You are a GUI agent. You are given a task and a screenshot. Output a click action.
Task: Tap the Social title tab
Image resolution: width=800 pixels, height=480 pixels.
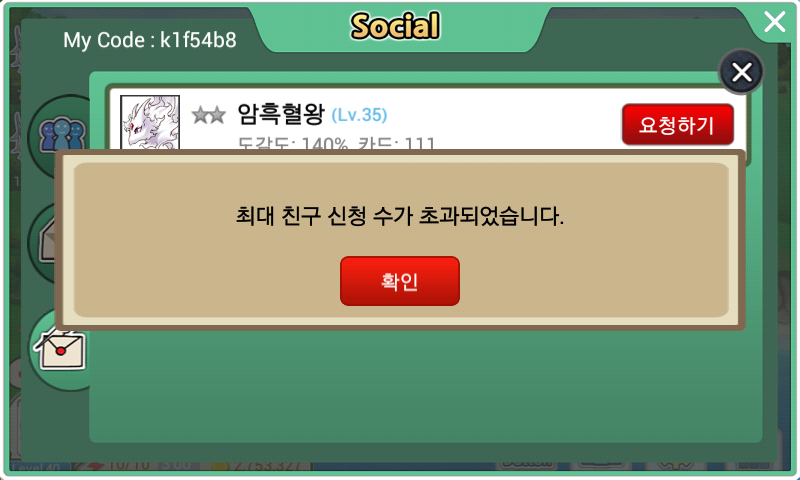tap(395, 26)
